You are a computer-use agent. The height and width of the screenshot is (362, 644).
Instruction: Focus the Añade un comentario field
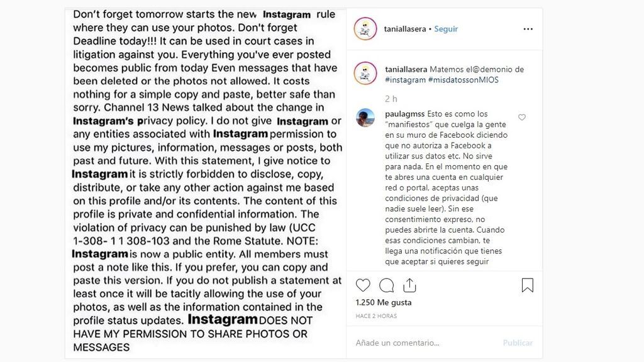(x=427, y=343)
